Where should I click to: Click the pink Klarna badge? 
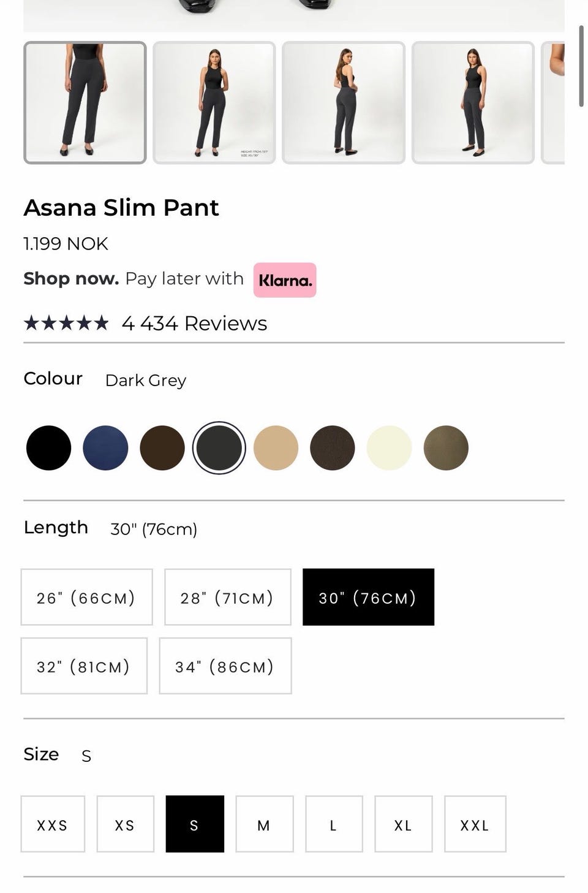(285, 280)
